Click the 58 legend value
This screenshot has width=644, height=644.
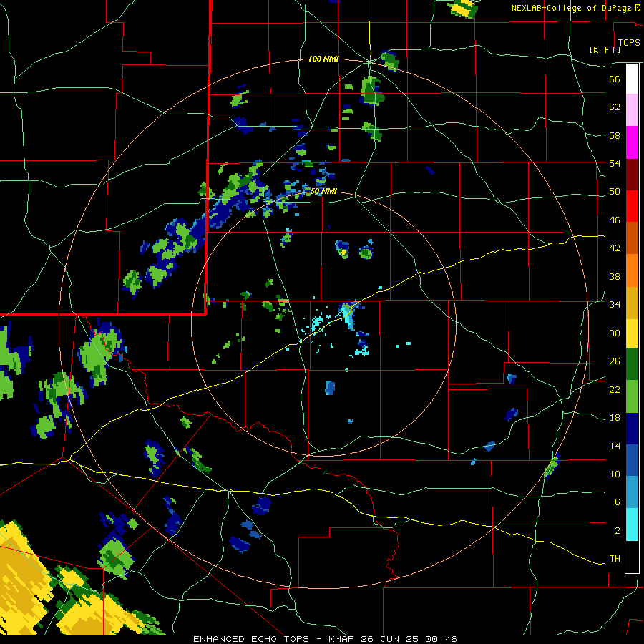click(615, 135)
